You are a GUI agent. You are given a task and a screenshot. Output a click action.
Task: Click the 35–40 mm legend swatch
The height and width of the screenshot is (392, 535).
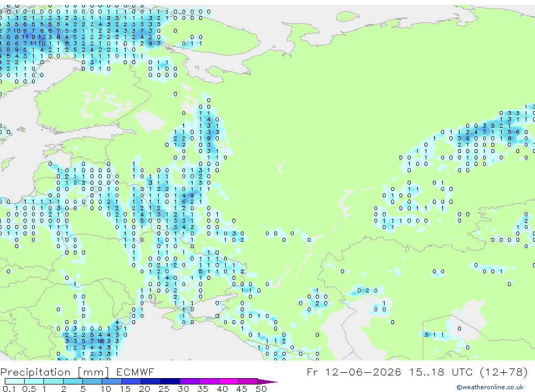point(209,381)
